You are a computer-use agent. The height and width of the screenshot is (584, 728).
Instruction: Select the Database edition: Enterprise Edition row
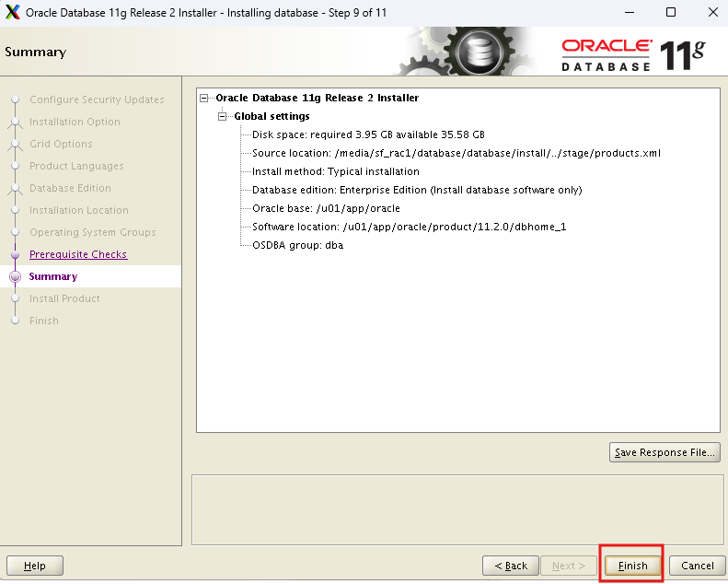[417, 190]
